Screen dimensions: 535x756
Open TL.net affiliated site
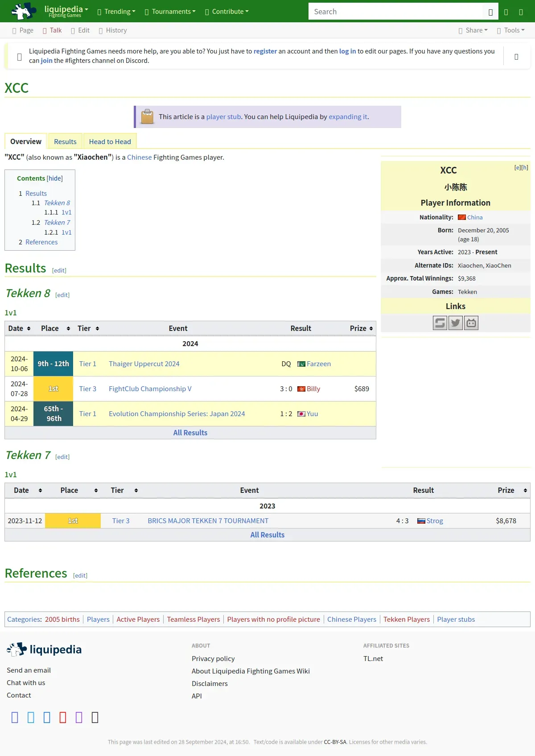(373, 659)
